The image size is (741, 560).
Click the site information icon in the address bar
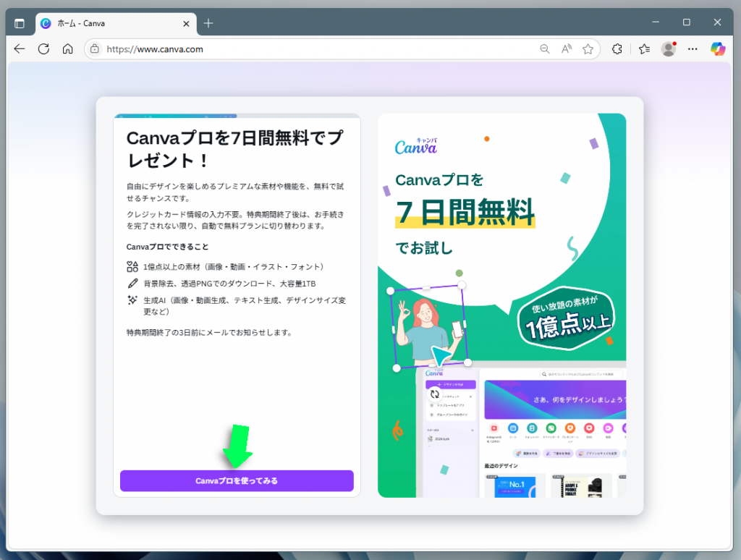(95, 48)
